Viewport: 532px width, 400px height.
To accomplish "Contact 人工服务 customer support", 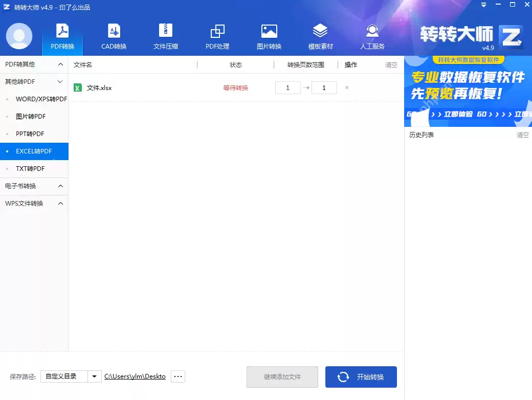I will click(372, 36).
